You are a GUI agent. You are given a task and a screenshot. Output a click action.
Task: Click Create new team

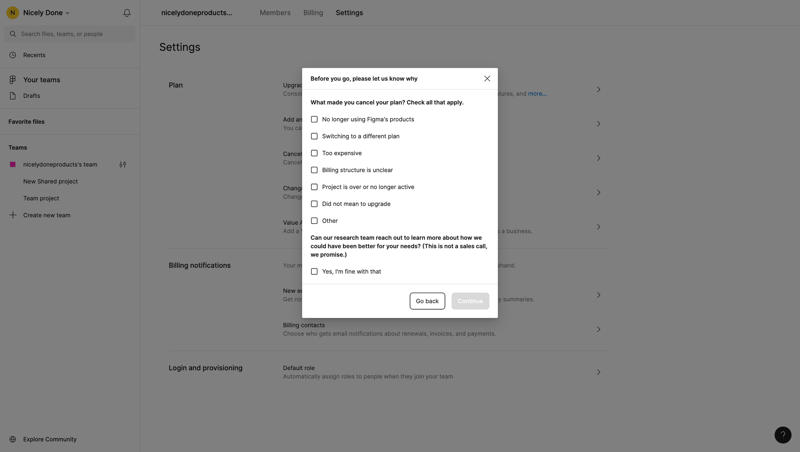click(47, 215)
